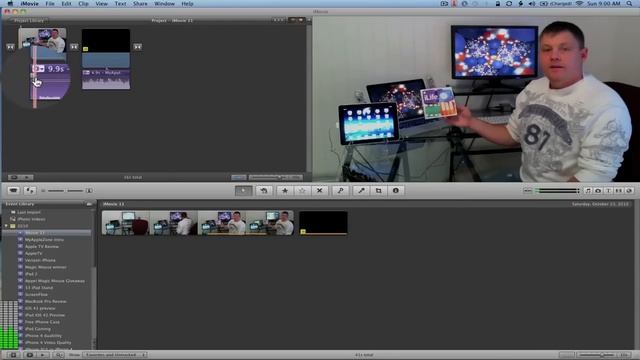The width and height of the screenshot is (640, 360).
Task: Swap Events and Projects areas
Action: pos(30,191)
